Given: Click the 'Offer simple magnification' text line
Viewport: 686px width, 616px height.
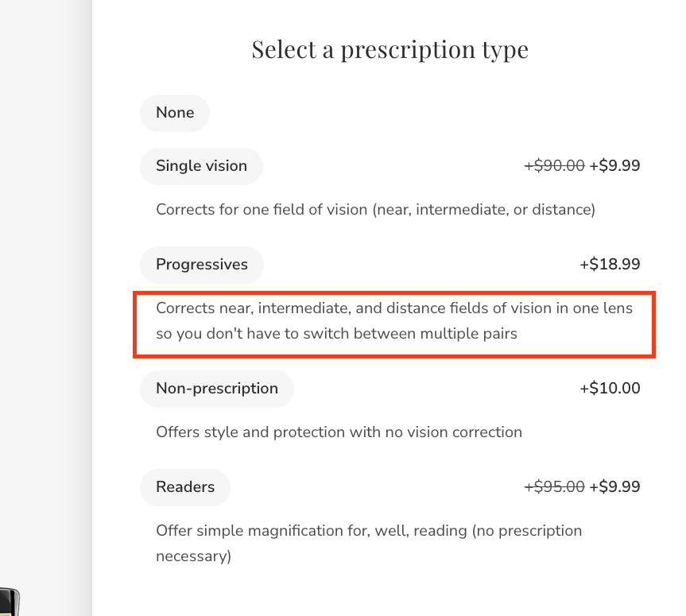Looking at the screenshot, I should (x=369, y=531).
